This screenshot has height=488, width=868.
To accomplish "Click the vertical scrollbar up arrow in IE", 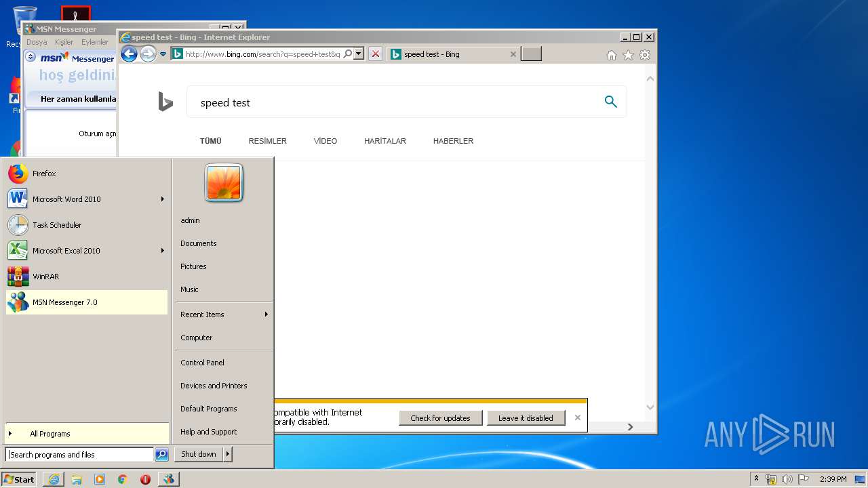I will coord(650,78).
